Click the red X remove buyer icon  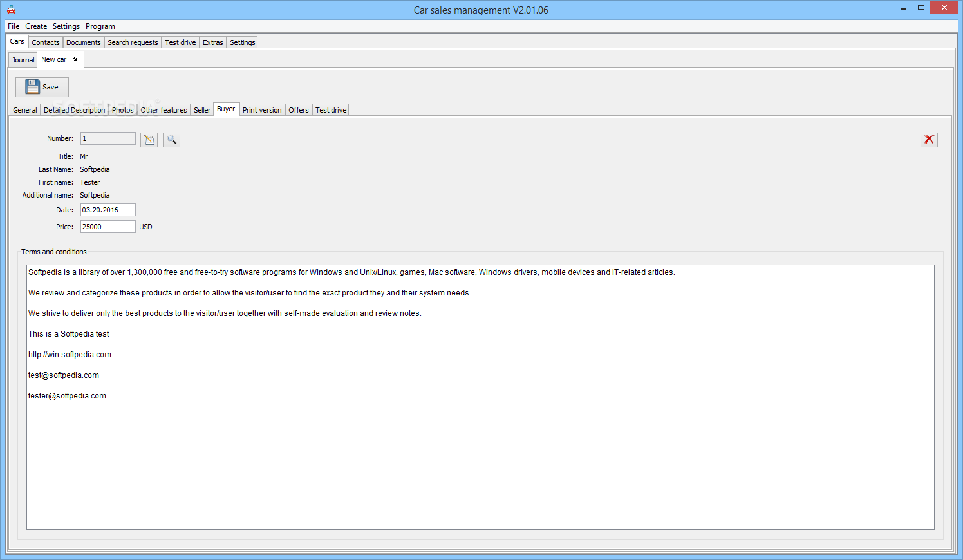(x=929, y=140)
